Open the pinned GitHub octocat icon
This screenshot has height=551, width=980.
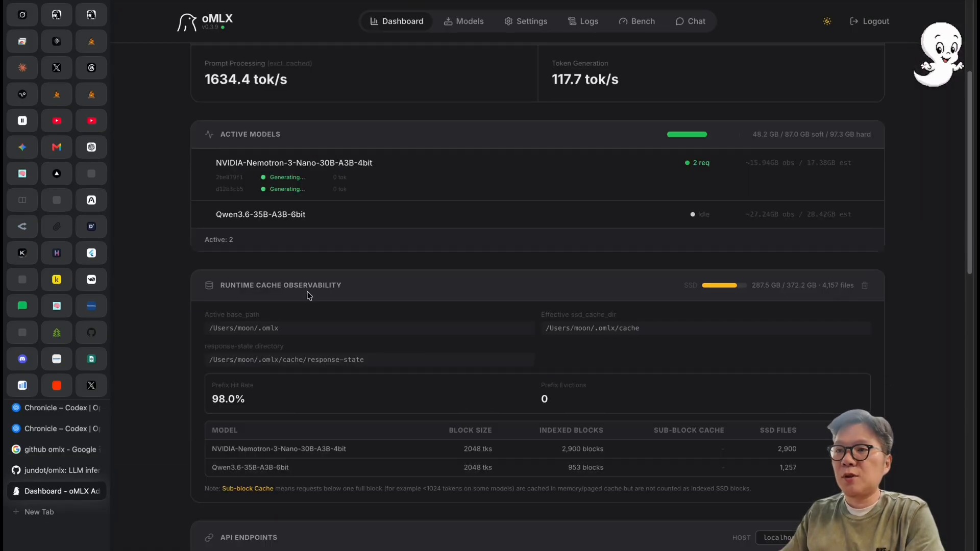(91, 333)
